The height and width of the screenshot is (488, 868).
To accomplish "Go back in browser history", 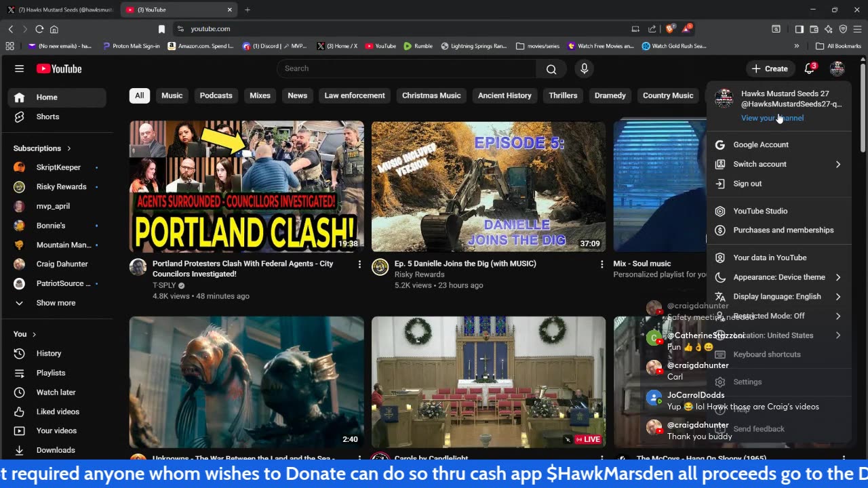I will click(x=11, y=29).
